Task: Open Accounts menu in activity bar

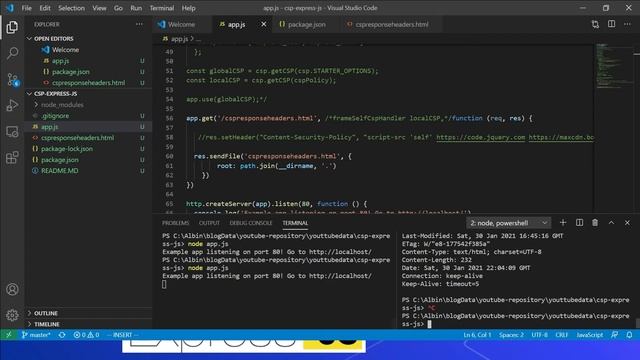Action: coord(12,289)
